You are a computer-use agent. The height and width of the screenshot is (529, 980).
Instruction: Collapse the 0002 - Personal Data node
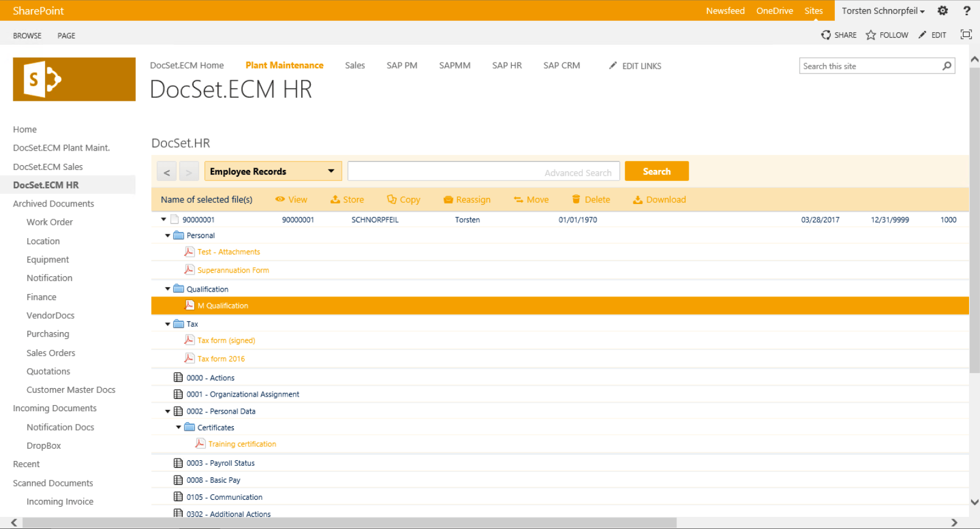[x=168, y=412]
